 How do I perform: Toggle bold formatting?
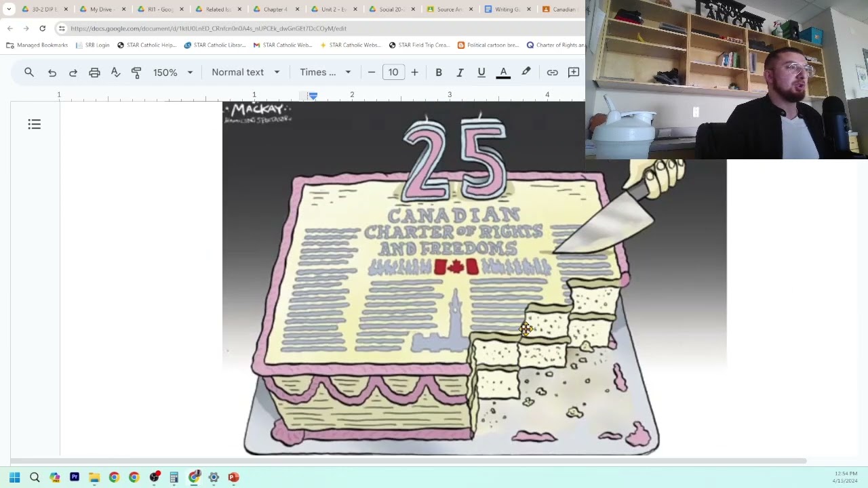[439, 73]
